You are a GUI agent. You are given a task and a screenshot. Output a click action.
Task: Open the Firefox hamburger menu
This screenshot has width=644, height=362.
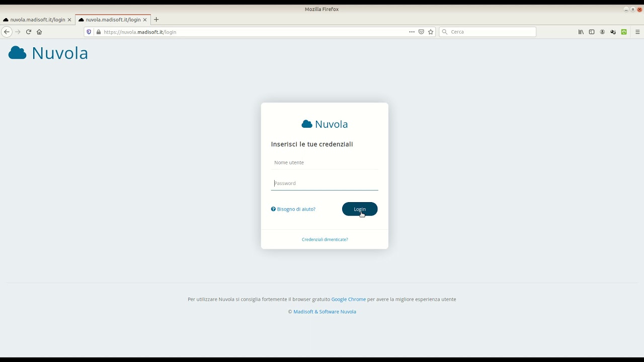coord(637,32)
